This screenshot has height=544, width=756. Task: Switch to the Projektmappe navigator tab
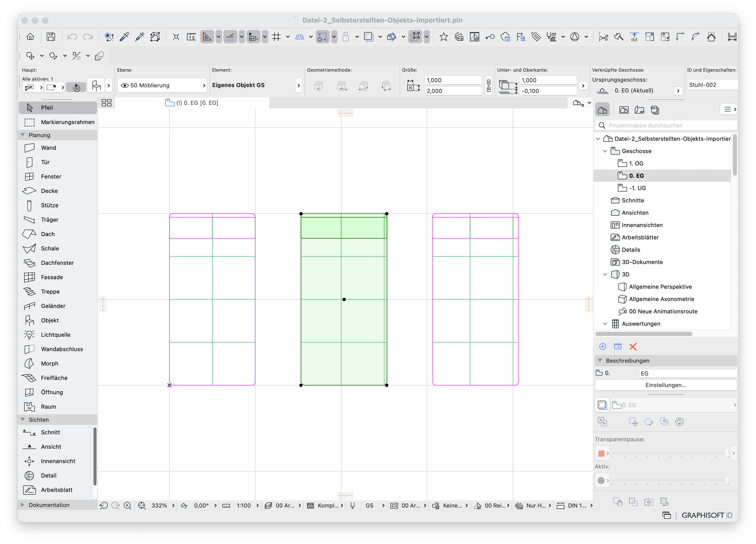602,110
